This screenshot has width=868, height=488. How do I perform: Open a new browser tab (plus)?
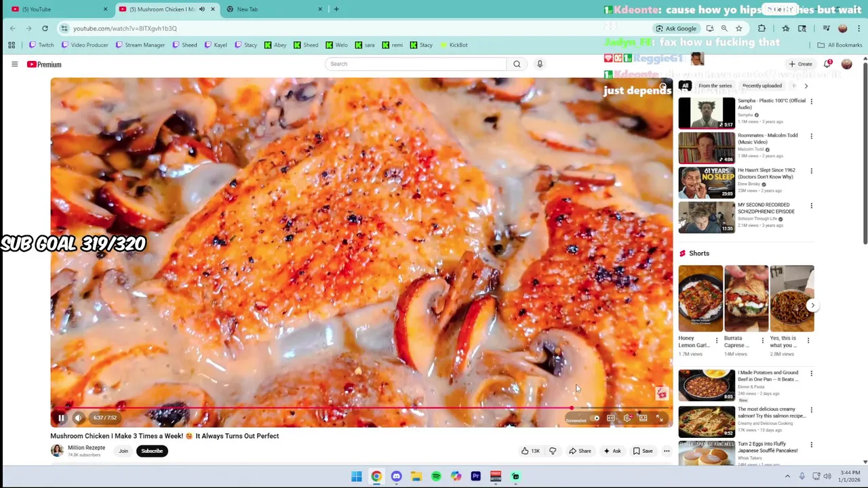(x=336, y=9)
